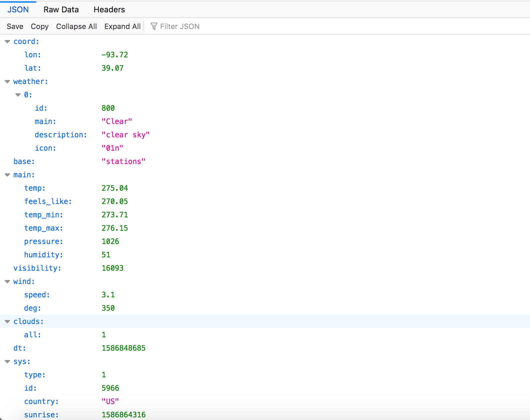This screenshot has width=530, height=420.
Task: Collapse the clouds node
Action: click(x=7, y=322)
